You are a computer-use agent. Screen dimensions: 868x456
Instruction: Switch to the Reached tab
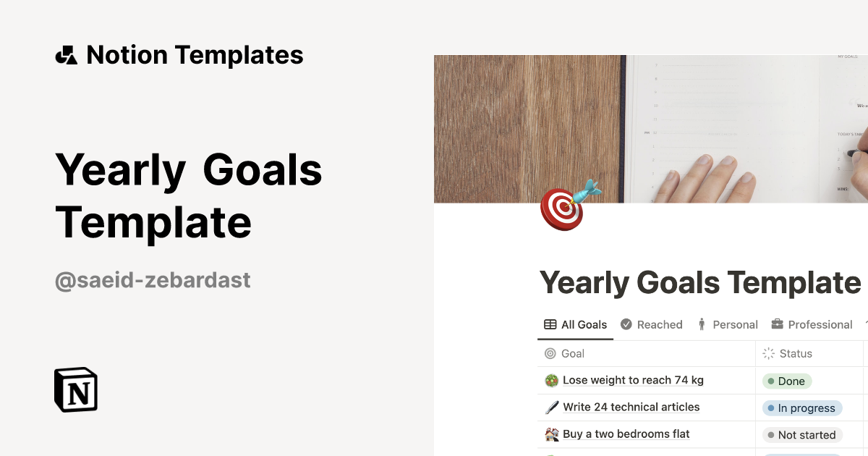point(652,325)
